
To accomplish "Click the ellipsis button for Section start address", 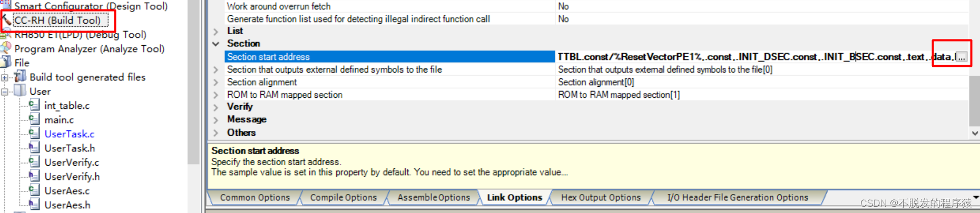I will (x=962, y=57).
